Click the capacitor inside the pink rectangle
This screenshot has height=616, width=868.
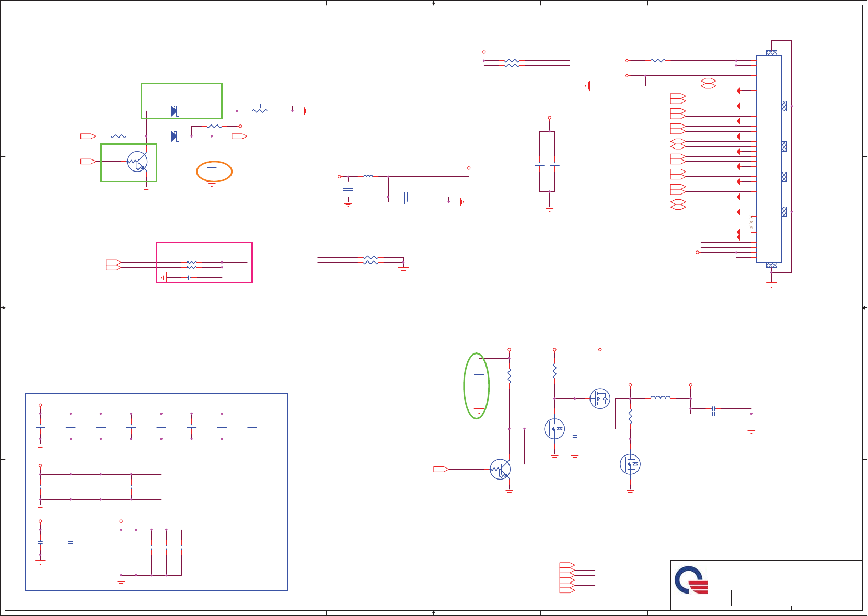[189, 277]
